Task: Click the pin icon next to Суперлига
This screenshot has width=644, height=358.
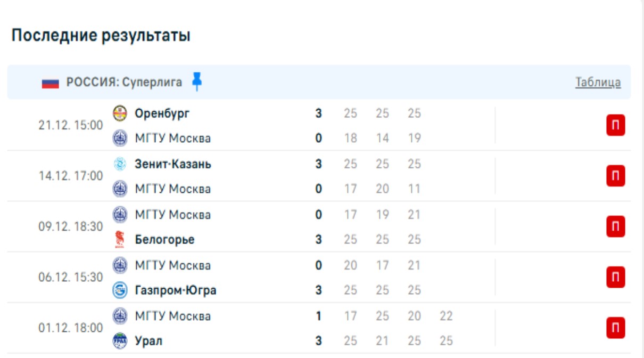Action: (x=197, y=82)
